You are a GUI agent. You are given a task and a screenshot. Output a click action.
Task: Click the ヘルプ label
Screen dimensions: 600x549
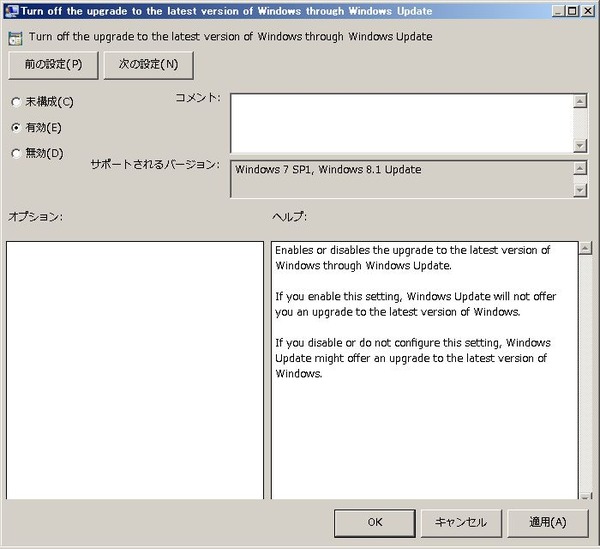289,217
